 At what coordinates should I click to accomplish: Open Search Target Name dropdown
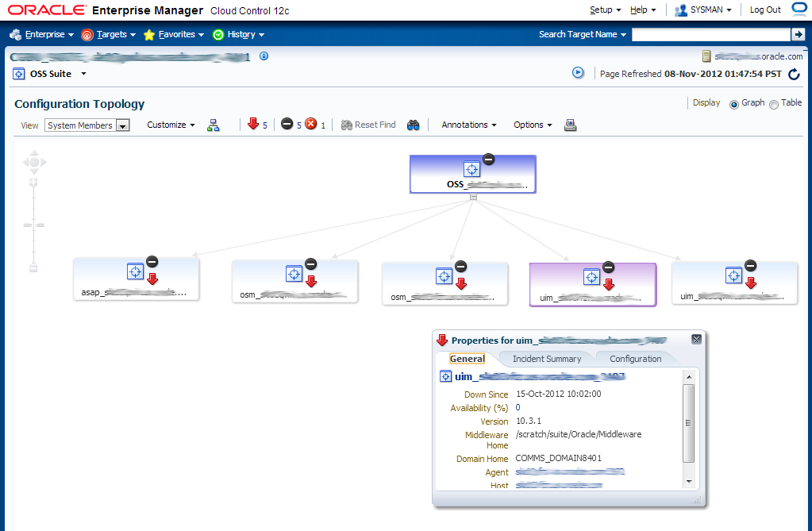582,34
